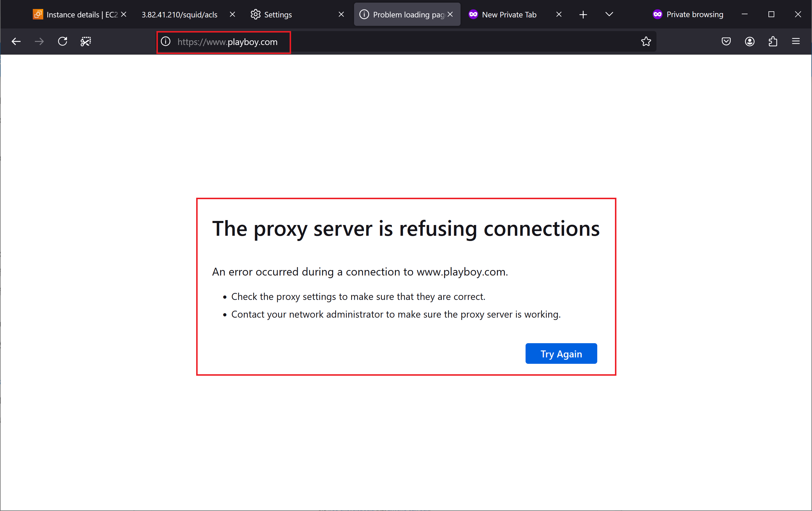Click the URL address bar field
This screenshot has width=812, height=511.
pyautogui.click(x=406, y=42)
